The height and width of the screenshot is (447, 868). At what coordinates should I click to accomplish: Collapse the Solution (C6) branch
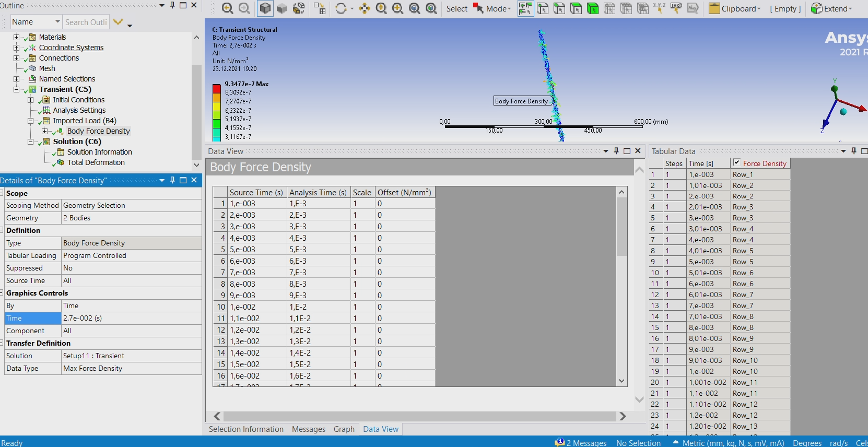(x=30, y=142)
